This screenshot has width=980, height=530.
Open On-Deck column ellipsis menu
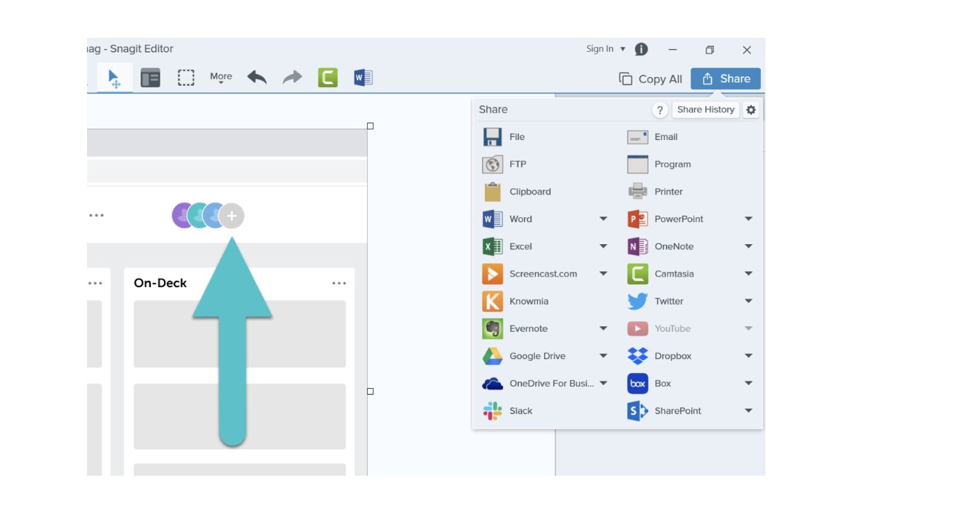tap(339, 283)
